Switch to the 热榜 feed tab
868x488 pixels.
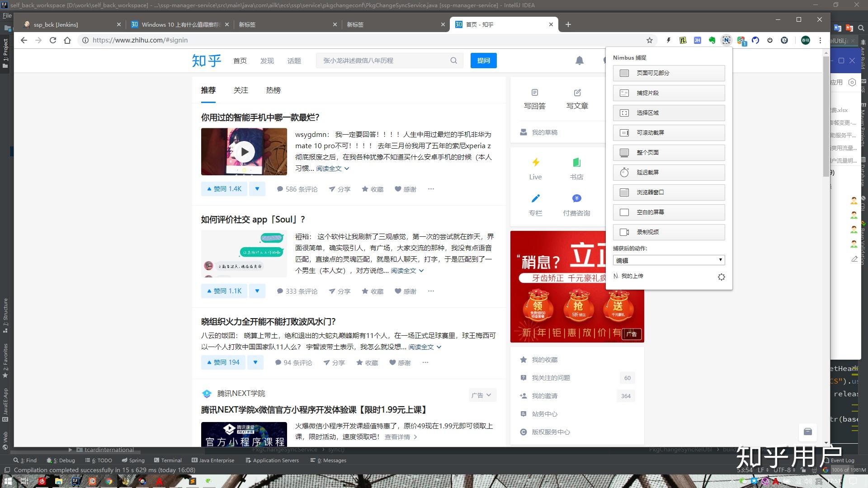[274, 90]
